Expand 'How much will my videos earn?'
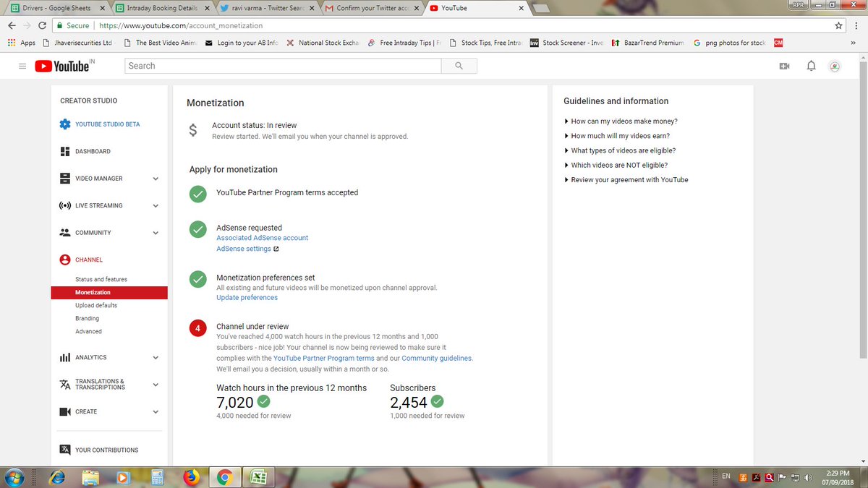Image resolution: width=868 pixels, height=488 pixels. [x=617, y=136]
